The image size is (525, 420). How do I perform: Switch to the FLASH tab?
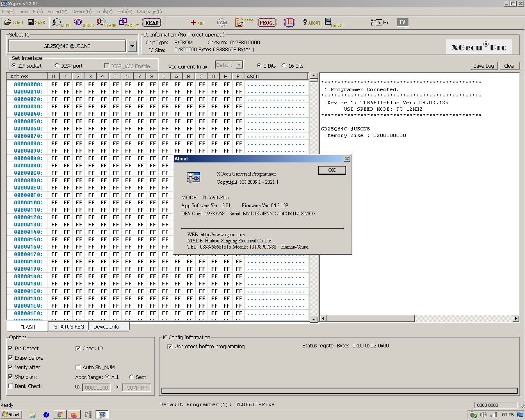27,327
